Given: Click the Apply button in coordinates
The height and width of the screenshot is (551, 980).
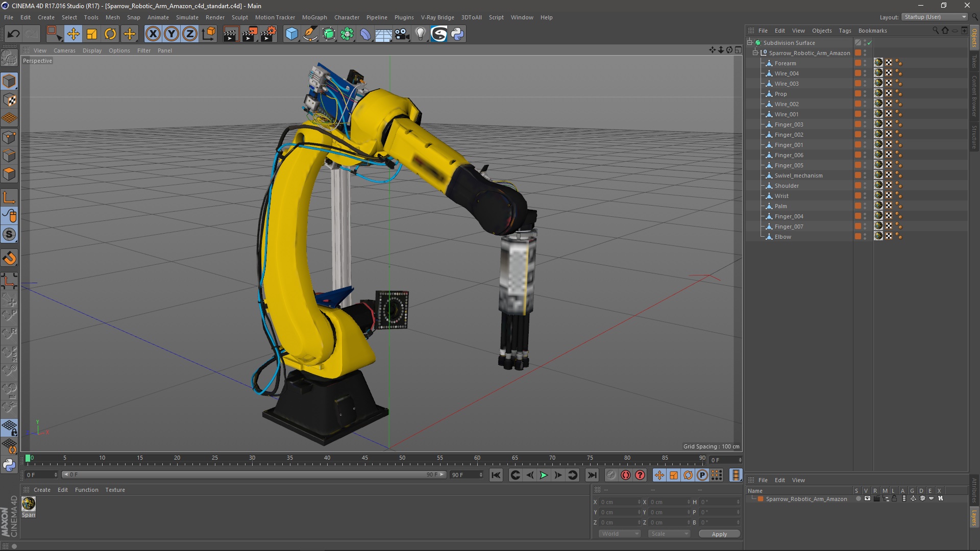Looking at the screenshot, I should tap(719, 534).
